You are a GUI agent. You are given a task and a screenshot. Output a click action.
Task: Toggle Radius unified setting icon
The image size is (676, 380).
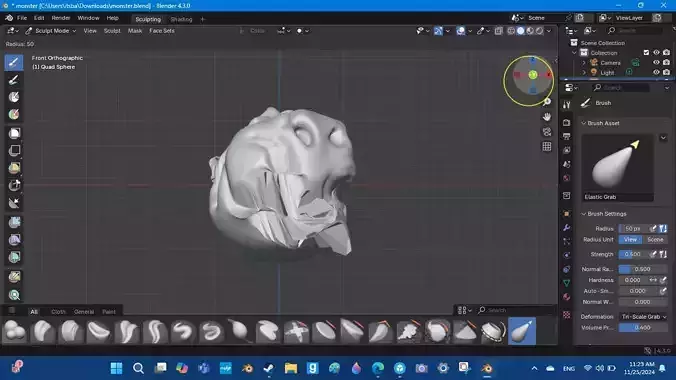(x=663, y=229)
